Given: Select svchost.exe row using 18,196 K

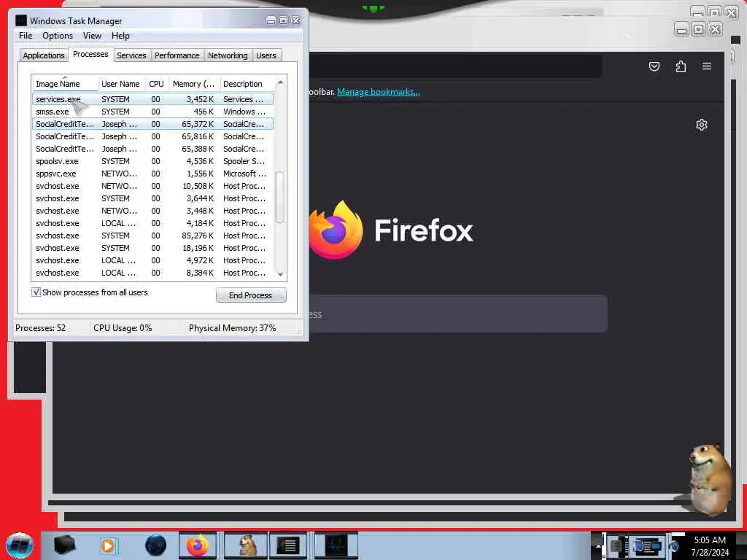Looking at the screenshot, I should [x=153, y=248].
